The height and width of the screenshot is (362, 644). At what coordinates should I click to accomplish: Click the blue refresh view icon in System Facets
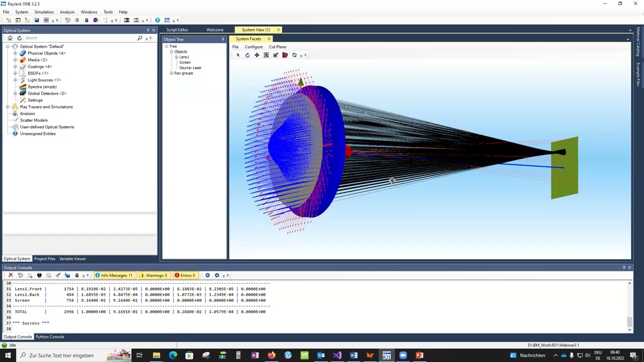point(294,55)
